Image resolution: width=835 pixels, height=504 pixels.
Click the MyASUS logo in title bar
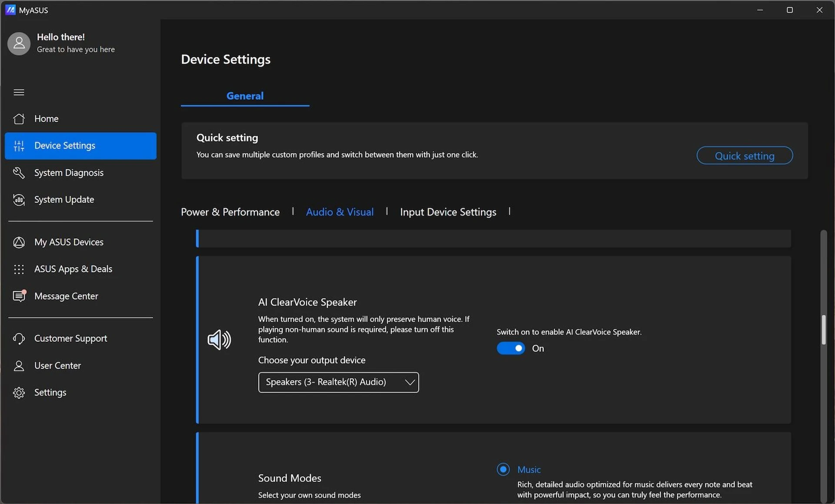coord(10,10)
